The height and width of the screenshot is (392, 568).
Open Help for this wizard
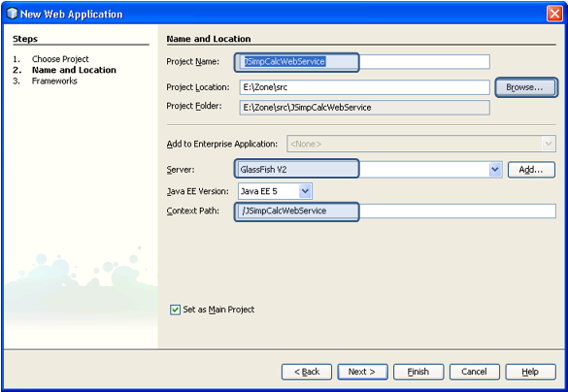(530, 372)
